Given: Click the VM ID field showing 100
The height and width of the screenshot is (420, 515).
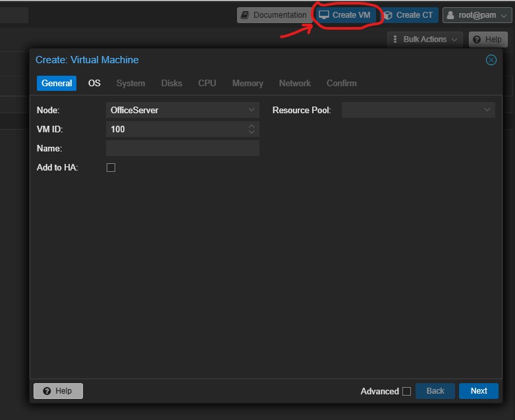Looking at the screenshot, I should click(175, 129).
